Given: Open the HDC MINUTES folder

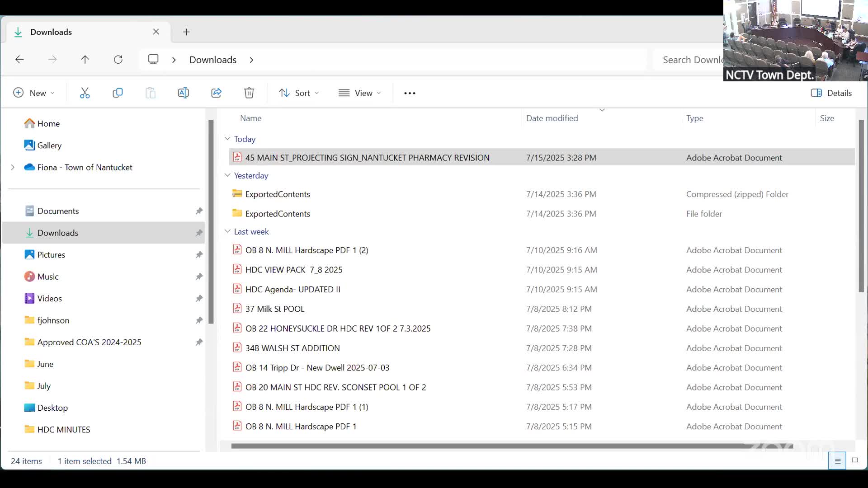Looking at the screenshot, I should [64, 430].
